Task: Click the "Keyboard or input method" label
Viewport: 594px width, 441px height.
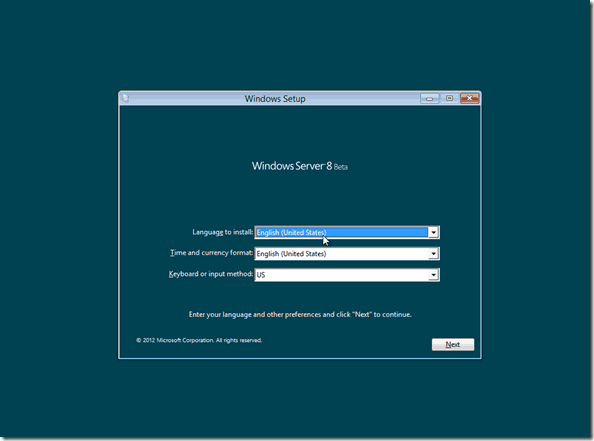Action: click(x=211, y=274)
